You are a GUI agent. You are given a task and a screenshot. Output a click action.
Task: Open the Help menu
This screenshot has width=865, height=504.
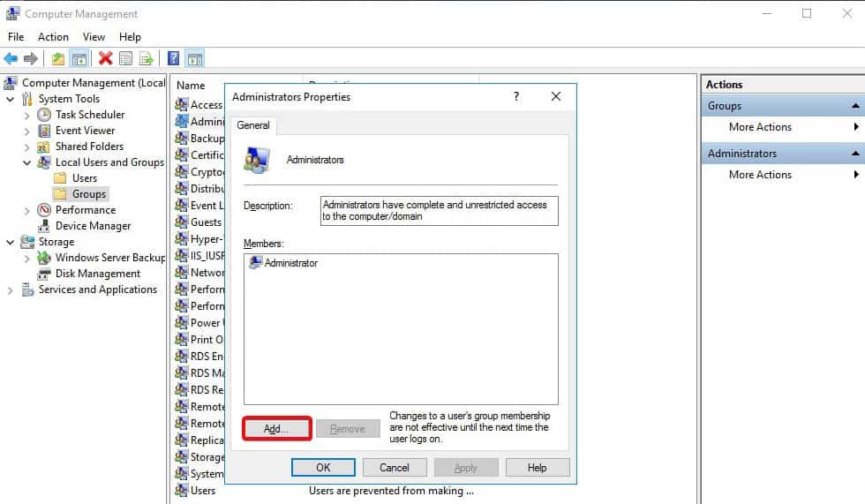pyautogui.click(x=131, y=37)
